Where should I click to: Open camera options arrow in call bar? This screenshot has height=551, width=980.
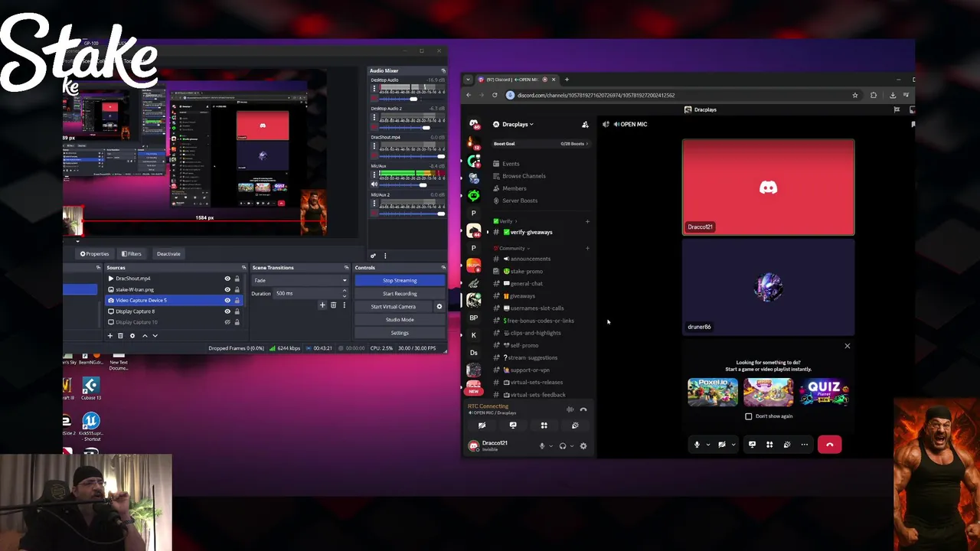tap(733, 445)
